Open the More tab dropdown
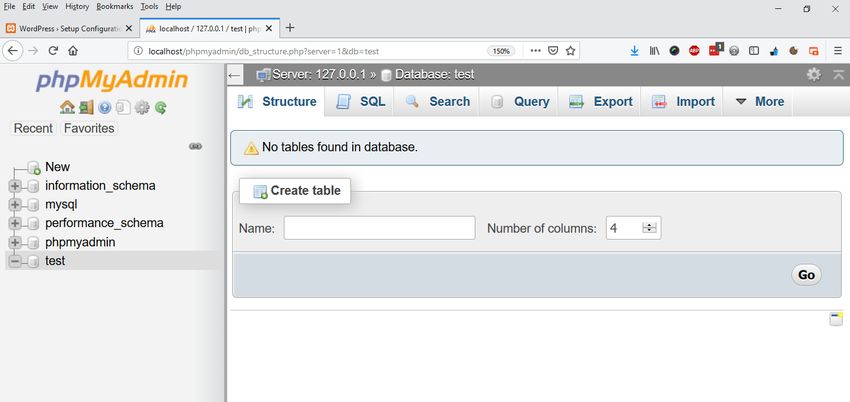Screen dimensions: 850x402 coord(758,102)
